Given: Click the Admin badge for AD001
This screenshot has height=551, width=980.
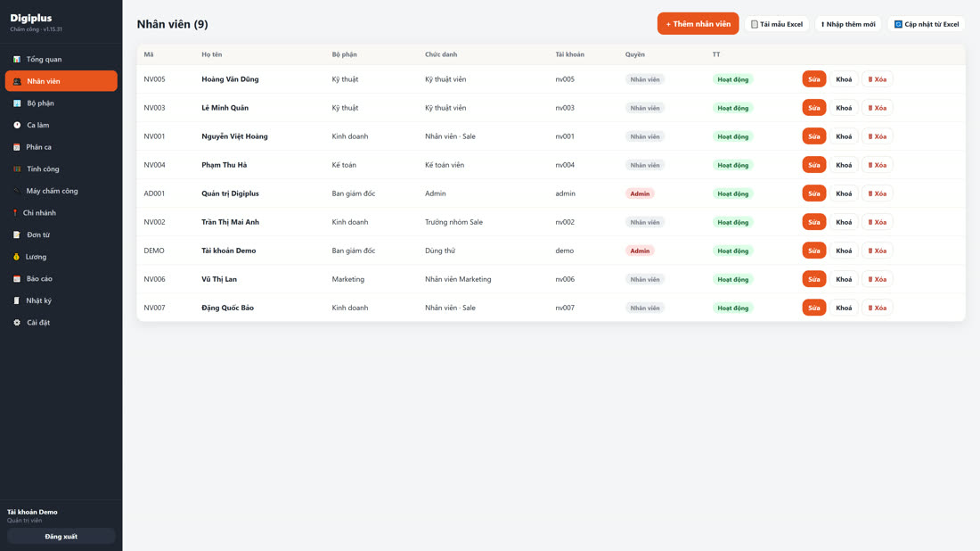Looking at the screenshot, I should coord(640,193).
